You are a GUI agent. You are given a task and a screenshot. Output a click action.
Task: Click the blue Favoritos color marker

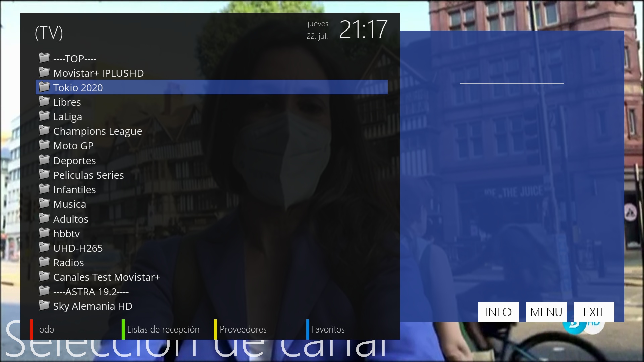(x=308, y=329)
